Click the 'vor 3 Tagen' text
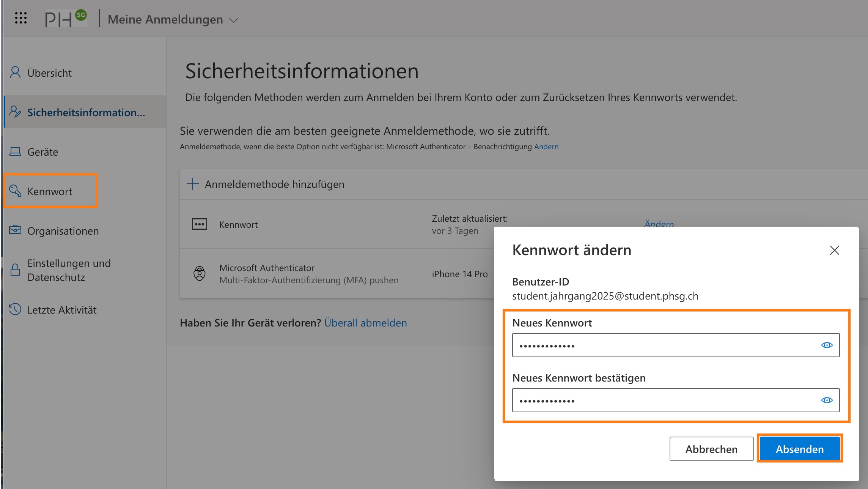The height and width of the screenshot is (489, 868). [455, 231]
